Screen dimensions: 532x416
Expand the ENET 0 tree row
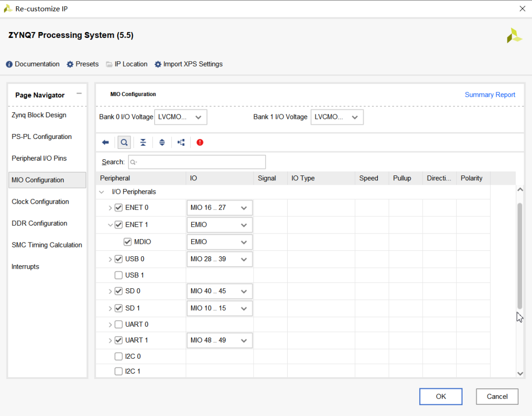tap(110, 208)
